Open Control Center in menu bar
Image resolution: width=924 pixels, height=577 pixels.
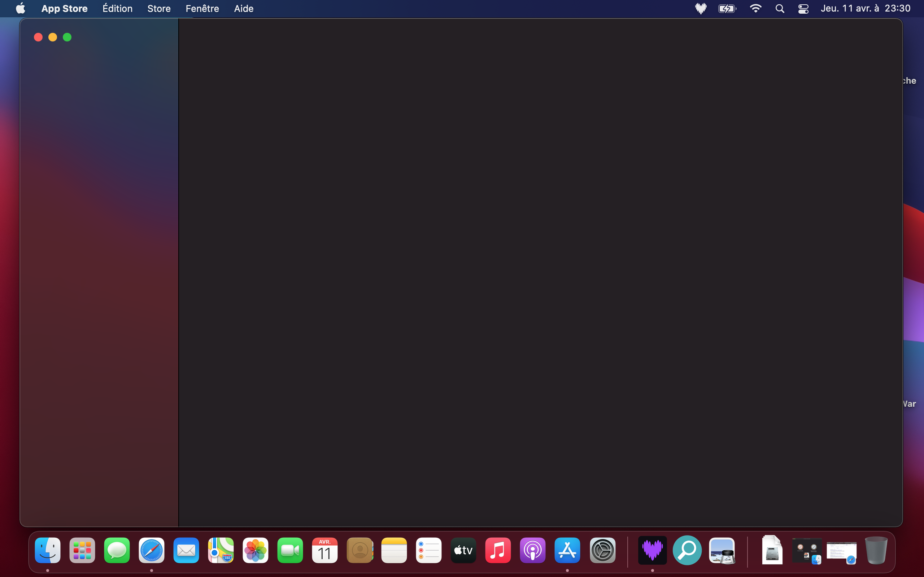pyautogui.click(x=803, y=8)
